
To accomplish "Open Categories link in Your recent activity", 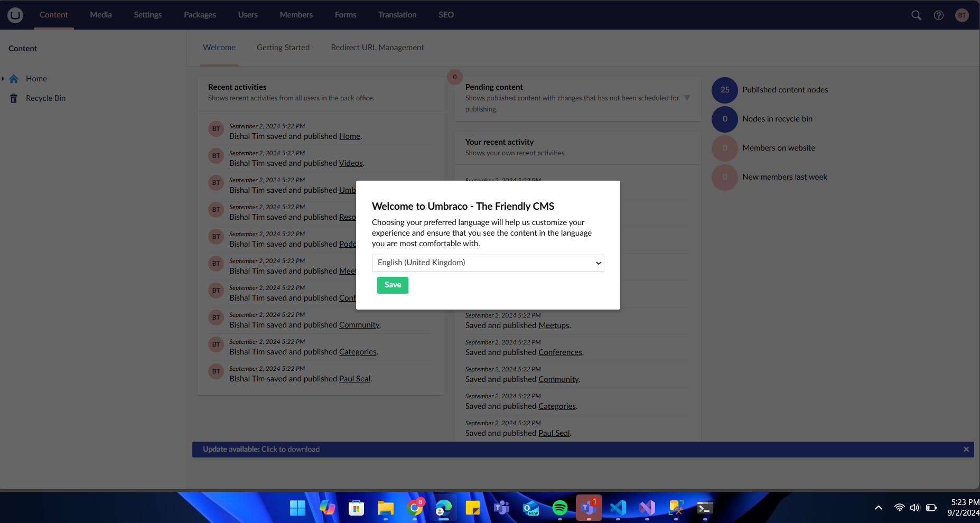I will point(557,406).
